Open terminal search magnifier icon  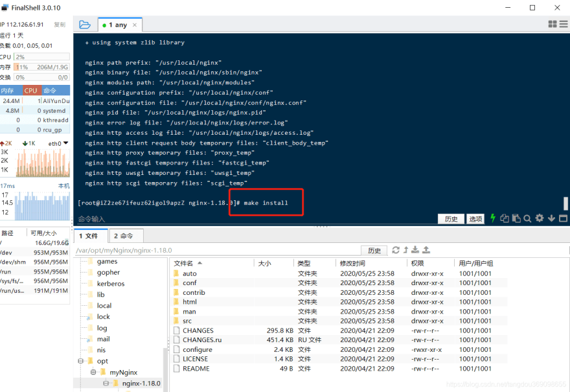(x=527, y=218)
